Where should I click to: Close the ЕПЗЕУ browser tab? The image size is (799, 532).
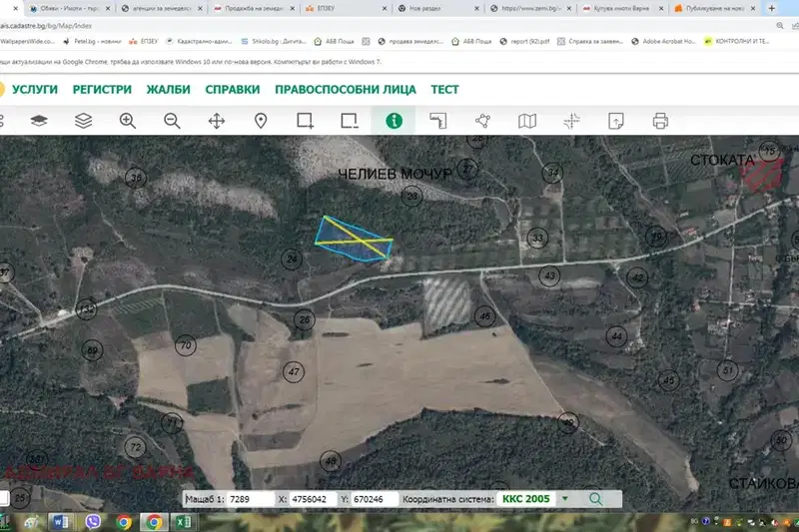point(385,8)
